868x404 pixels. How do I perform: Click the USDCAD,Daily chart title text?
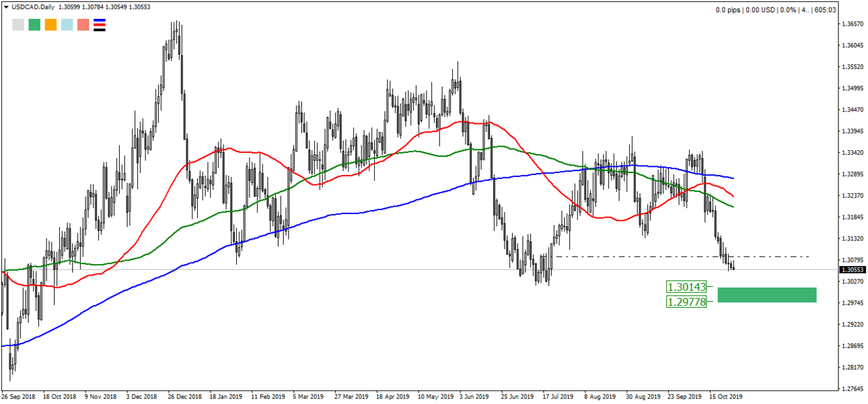pos(34,7)
